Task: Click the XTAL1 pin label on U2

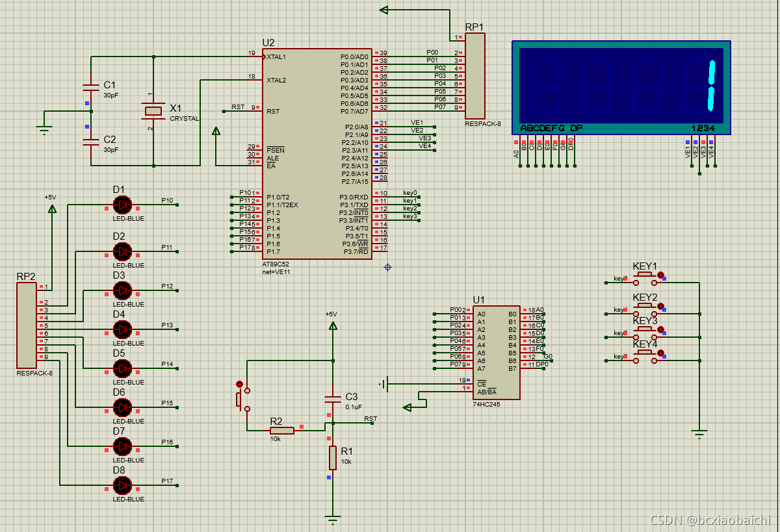Action: tap(276, 57)
